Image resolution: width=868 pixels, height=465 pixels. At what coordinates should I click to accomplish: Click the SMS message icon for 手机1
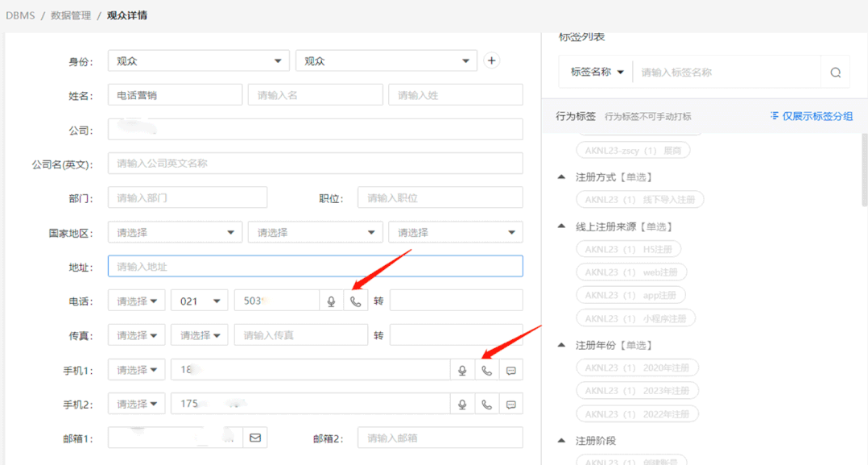[511, 371]
